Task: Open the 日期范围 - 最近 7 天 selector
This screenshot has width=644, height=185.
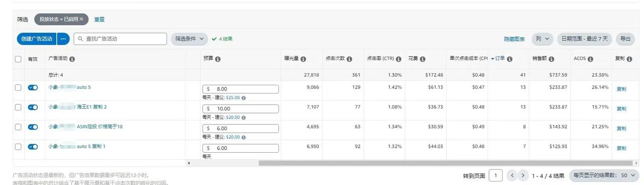Action: pos(585,39)
